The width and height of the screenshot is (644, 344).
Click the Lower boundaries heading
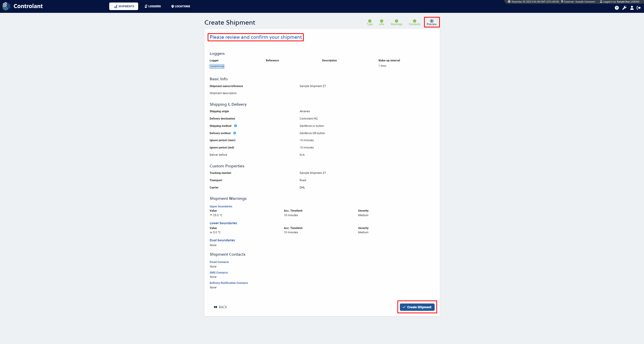pyautogui.click(x=223, y=223)
